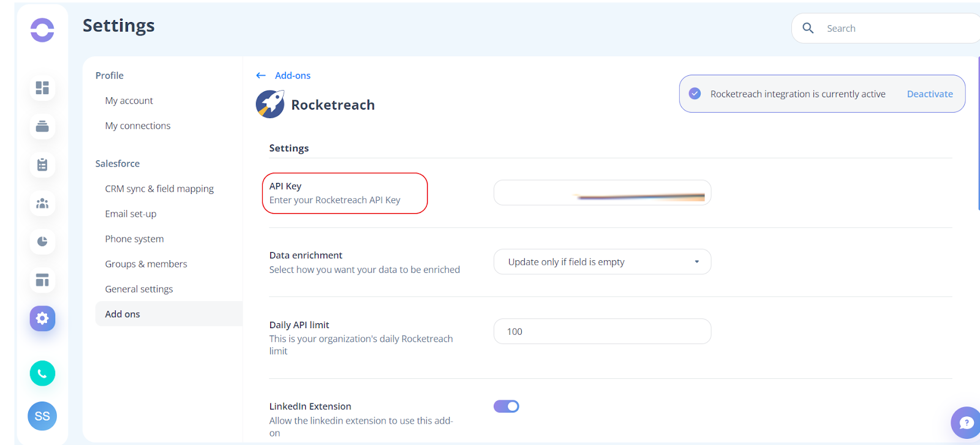Open the stacked layers icon in sidebar
The height and width of the screenshot is (445, 980).
click(42, 127)
